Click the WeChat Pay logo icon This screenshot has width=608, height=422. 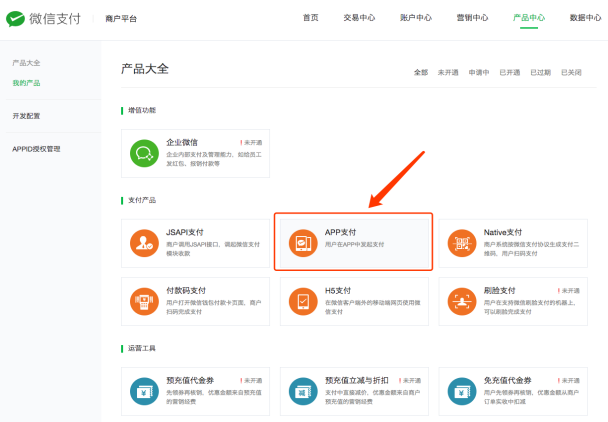point(16,19)
